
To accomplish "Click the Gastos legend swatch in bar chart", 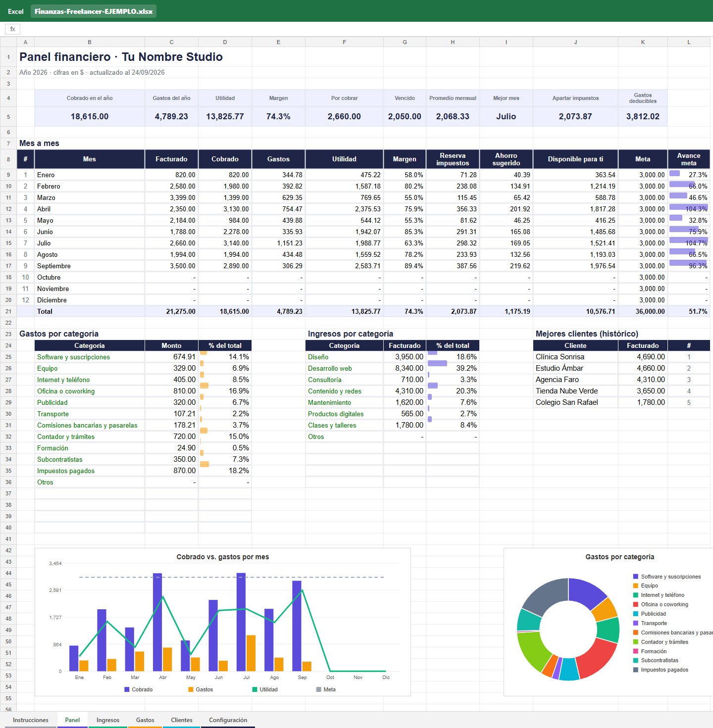I will (191, 689).
